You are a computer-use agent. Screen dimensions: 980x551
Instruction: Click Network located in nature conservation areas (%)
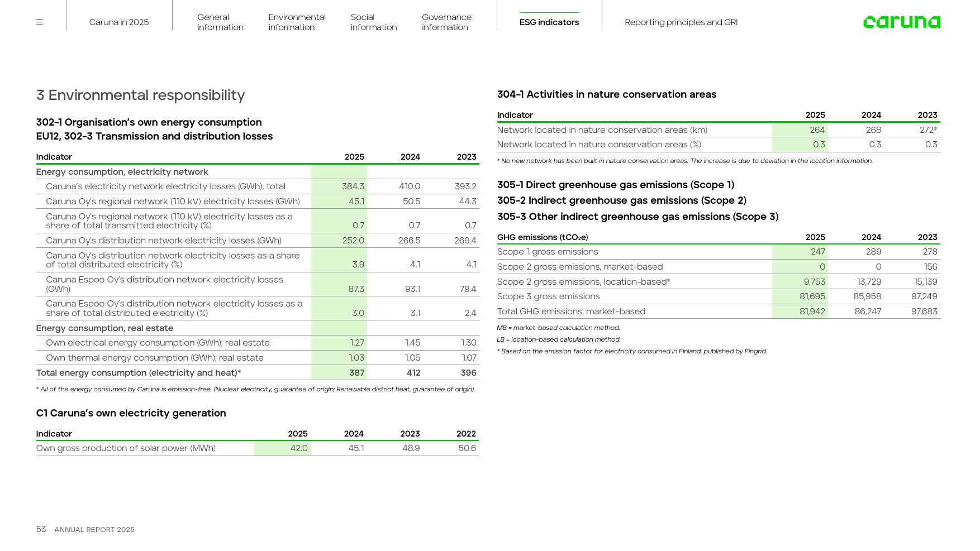599,145
